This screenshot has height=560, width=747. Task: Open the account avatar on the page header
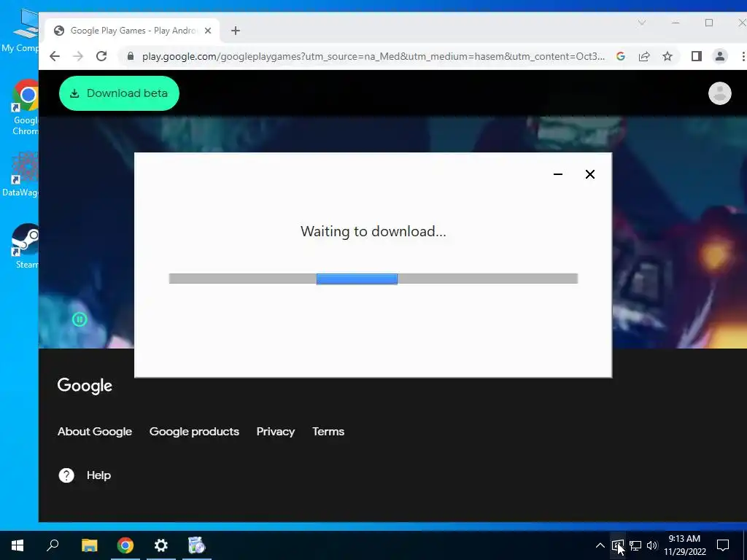pyautogui.click(x=720, y=93)
